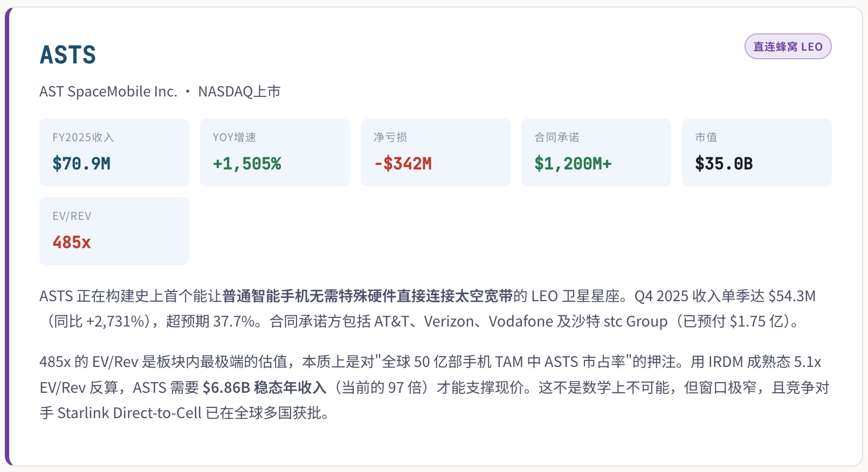
Task: Select the EV/REV 485x metric tile
Action: [x=114, y=231]
